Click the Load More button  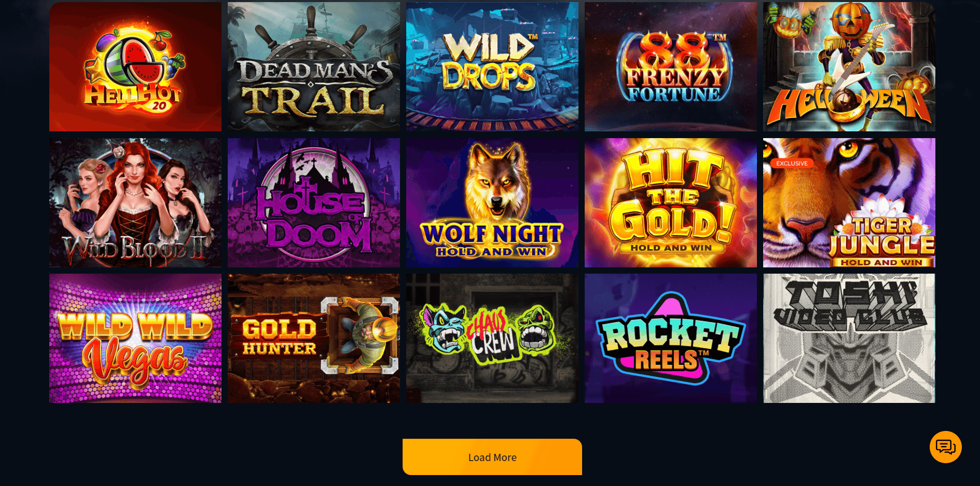click(x=492, y=457)
